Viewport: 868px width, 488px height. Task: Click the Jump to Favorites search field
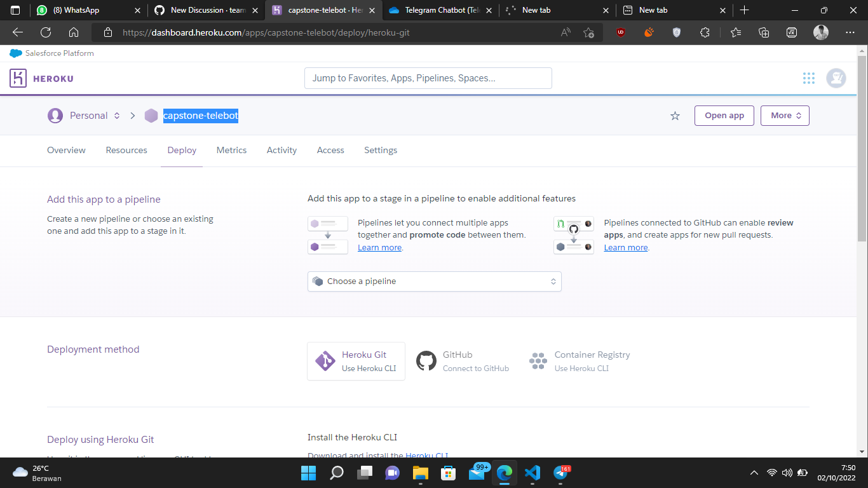pyautogui.click(x=428, y=78)
